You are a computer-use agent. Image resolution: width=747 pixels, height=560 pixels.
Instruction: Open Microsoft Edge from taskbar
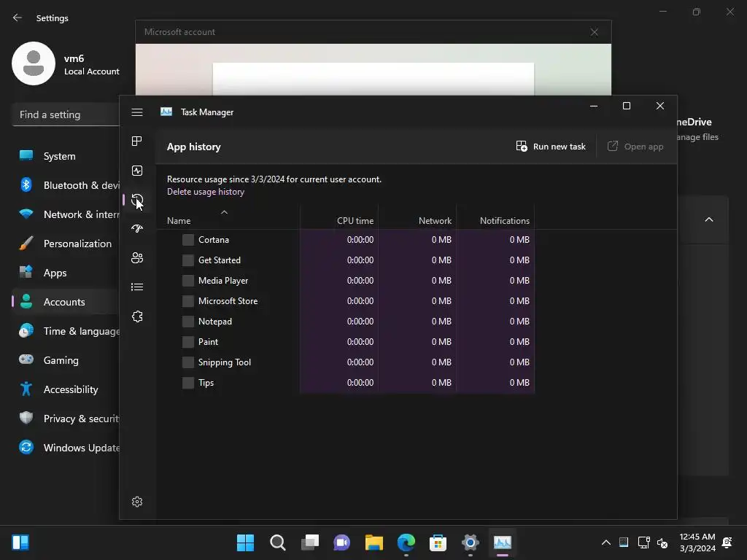click(406, 542)
